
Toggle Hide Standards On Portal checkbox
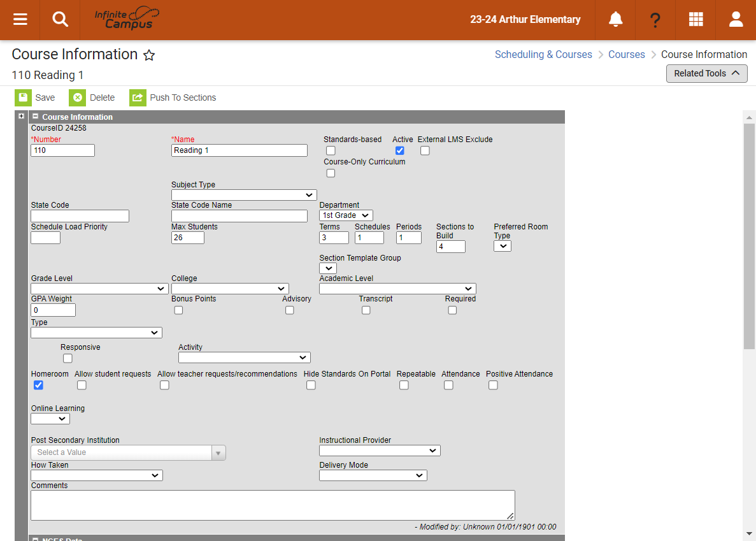311,386
